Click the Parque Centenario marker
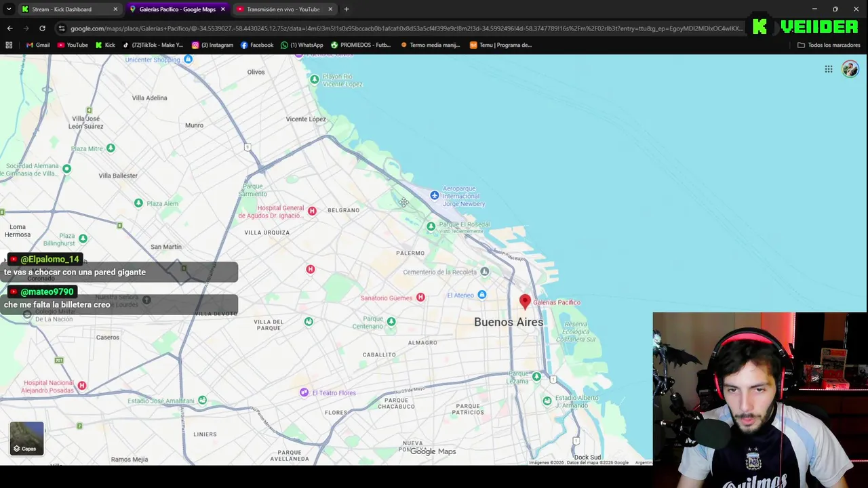Viewport: 868px width, 488px height. [x=391, y=321]
